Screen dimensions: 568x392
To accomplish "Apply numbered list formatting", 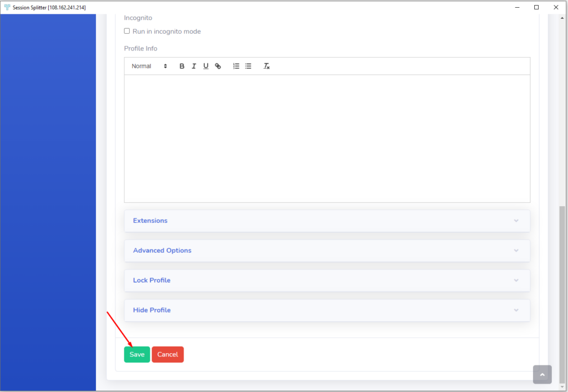I will (236, 66).
